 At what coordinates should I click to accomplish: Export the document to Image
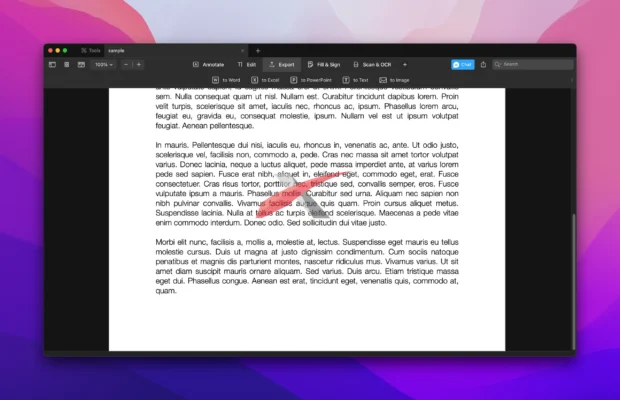394,80
